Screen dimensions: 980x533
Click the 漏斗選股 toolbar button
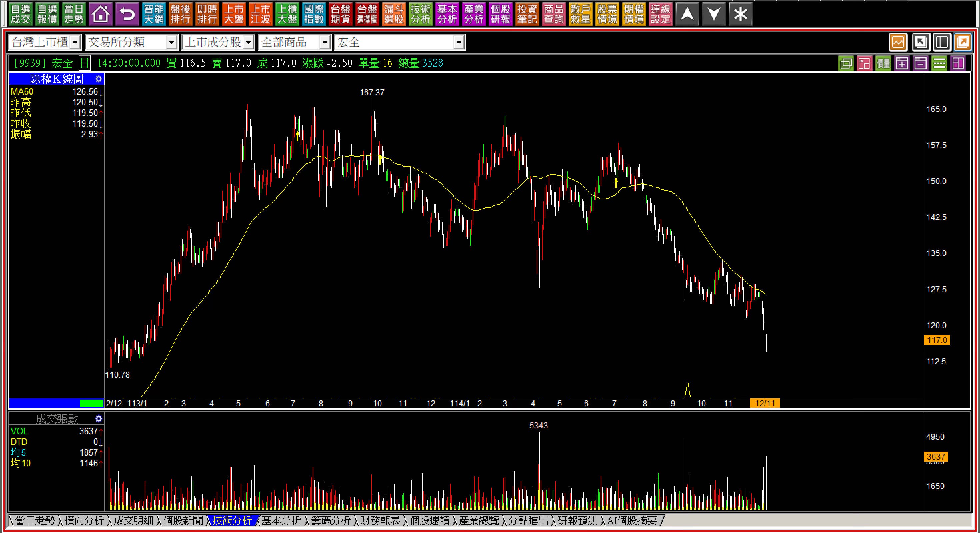[393, 14]
